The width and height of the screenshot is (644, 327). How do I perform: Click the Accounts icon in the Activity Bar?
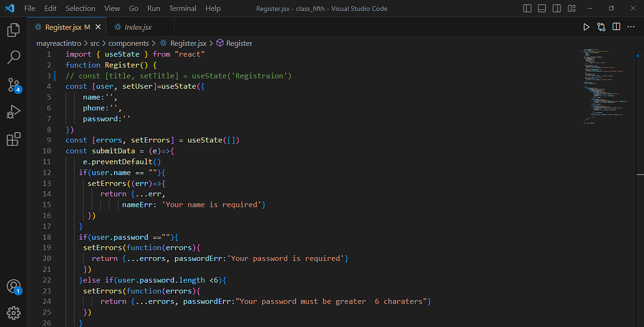(x=13, y=286)
